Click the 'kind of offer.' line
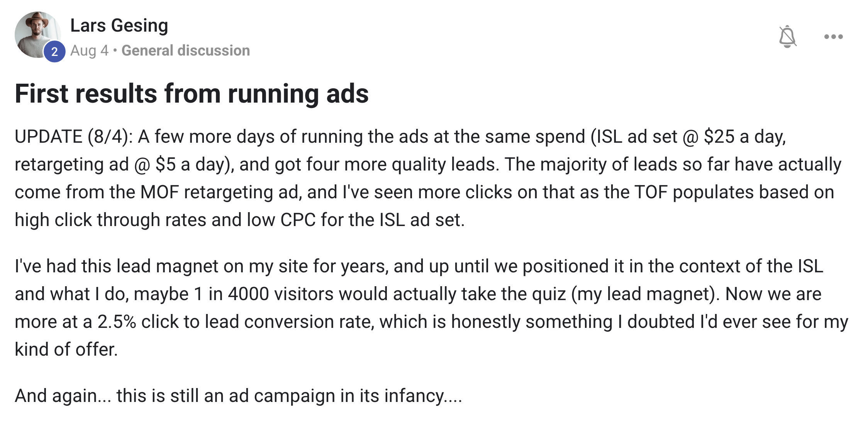868x422 pixels. (66, 349)
